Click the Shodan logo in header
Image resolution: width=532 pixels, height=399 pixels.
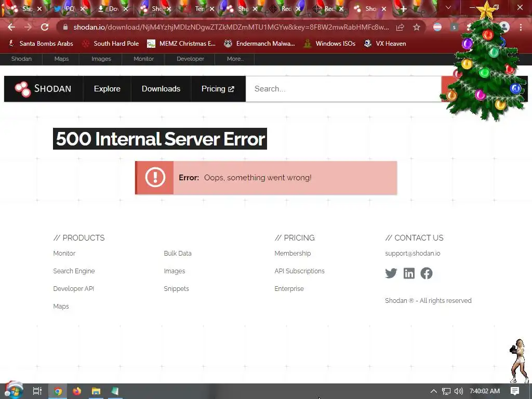43,89
